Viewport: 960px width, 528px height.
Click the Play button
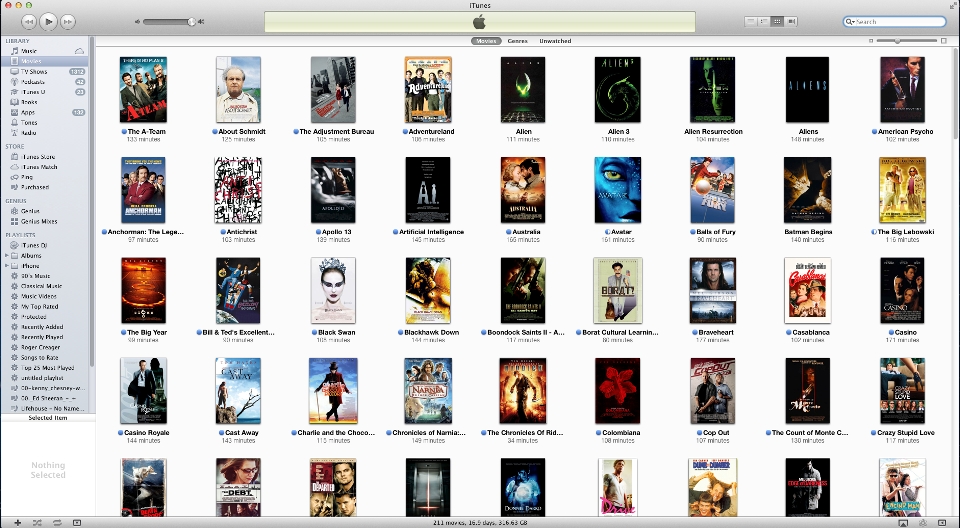click(48, 21)
